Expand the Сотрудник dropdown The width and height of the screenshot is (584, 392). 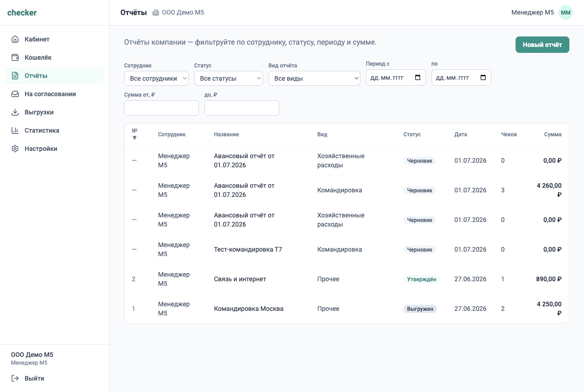[x=156, y=78]
